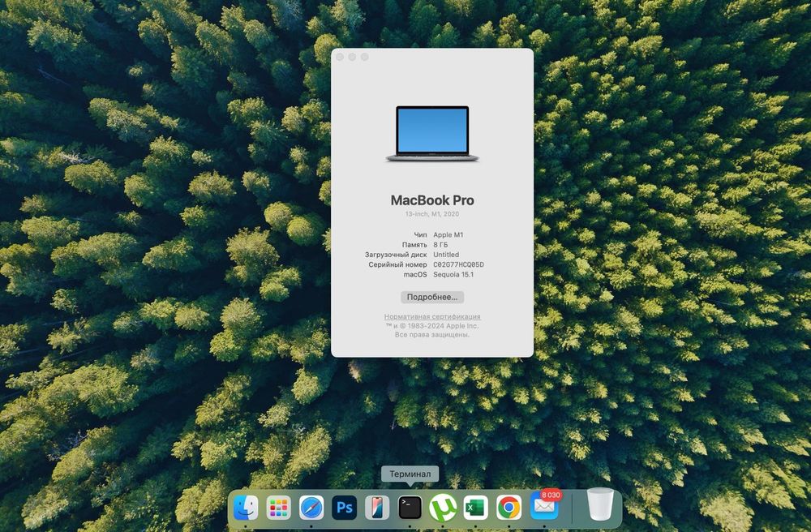Open Microsoft Excel in the Dock
Viewport: 811px width, 532px height.
[x=476, y=507]
